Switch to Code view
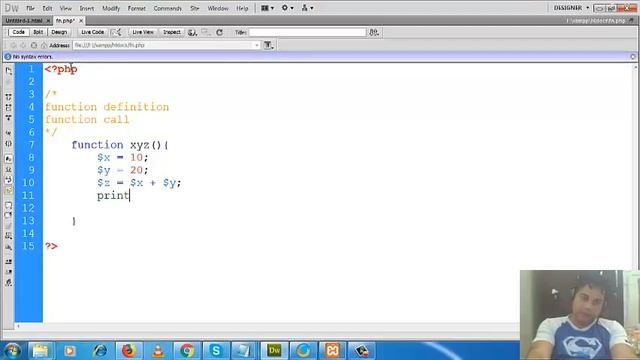Image resolution: width=640 pixels, height=360 pixels. click(x=18, y=32)
